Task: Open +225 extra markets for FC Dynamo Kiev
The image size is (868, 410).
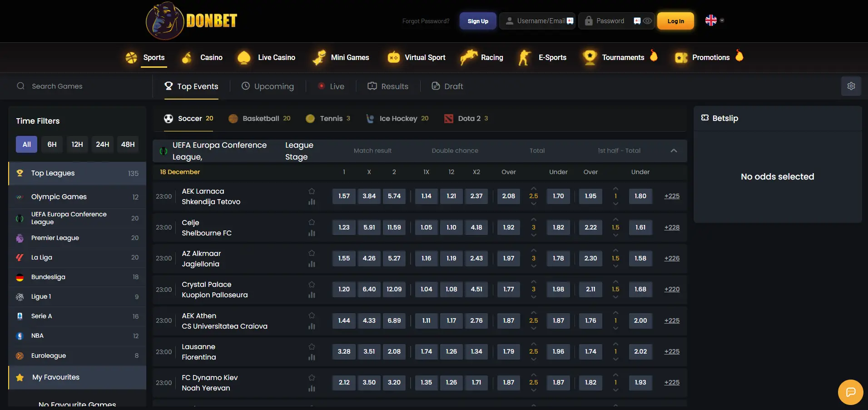Action: tap(671, 382)
